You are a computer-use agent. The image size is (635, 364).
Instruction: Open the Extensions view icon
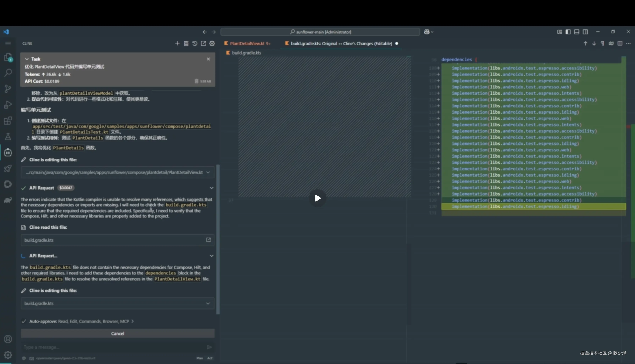(8, 121)
